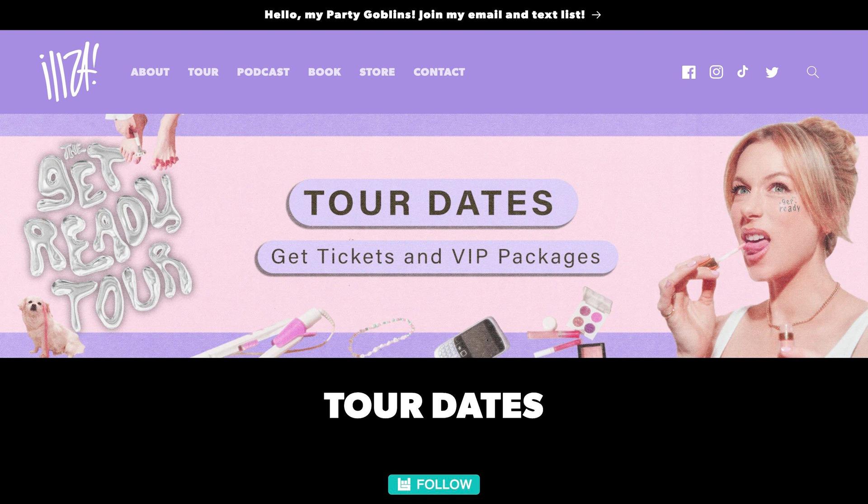The height and width of the screenshot is (504, 868).
Task: Click the Bandsintown icon on Follow button
Action: (x=404, y=484)
